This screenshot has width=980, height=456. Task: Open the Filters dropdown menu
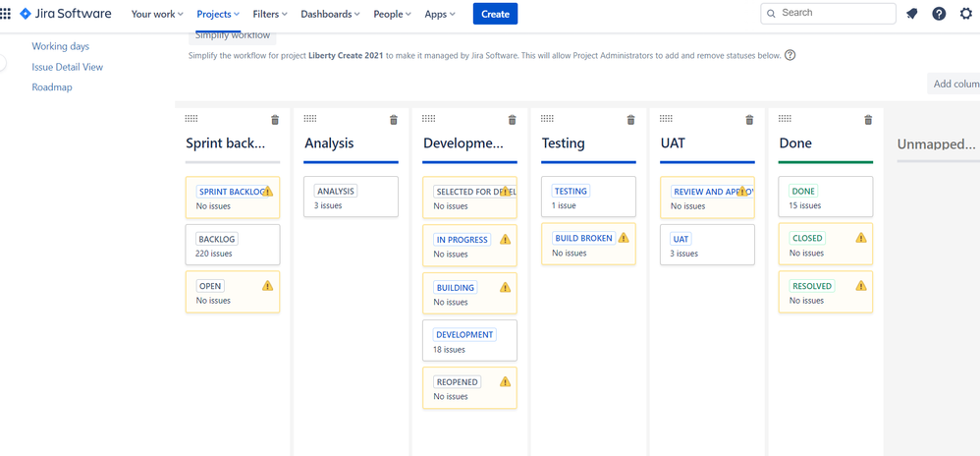pos(270,14)
